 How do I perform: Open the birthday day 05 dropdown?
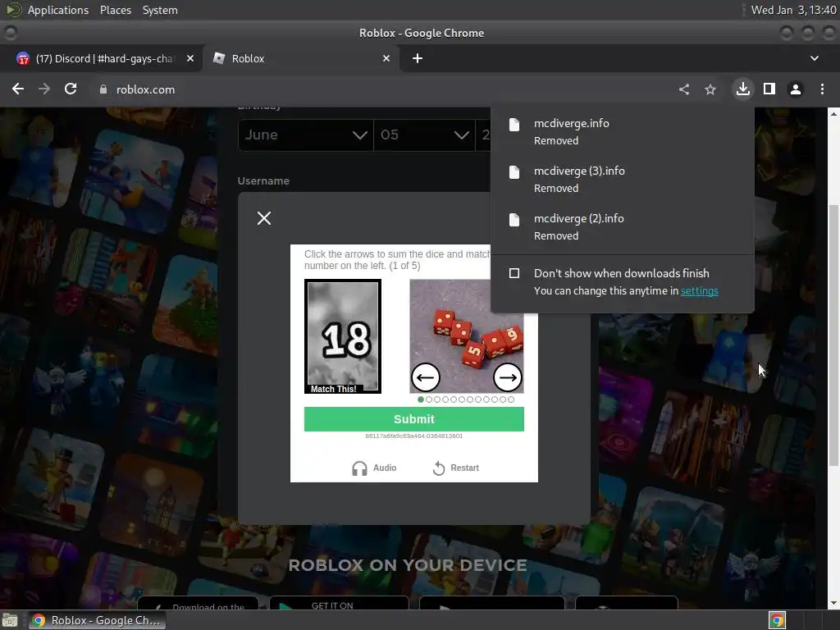point(424,135)
